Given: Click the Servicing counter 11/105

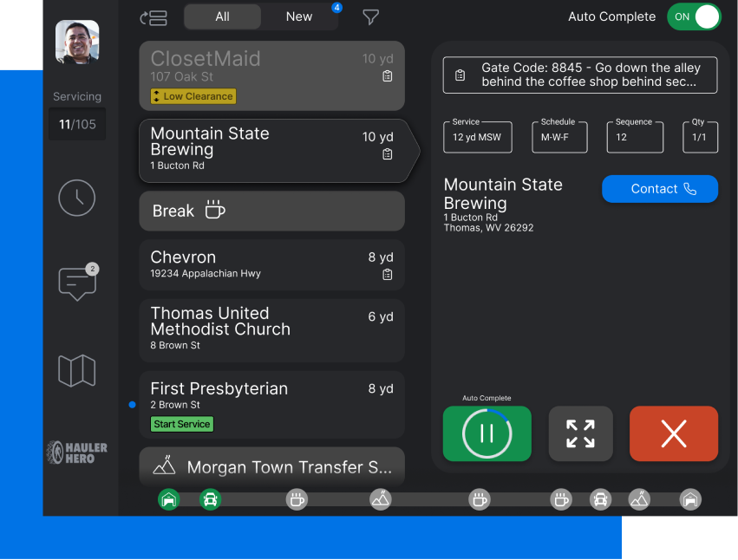Looking at the screenshot, I should click(x=77, y=124).
